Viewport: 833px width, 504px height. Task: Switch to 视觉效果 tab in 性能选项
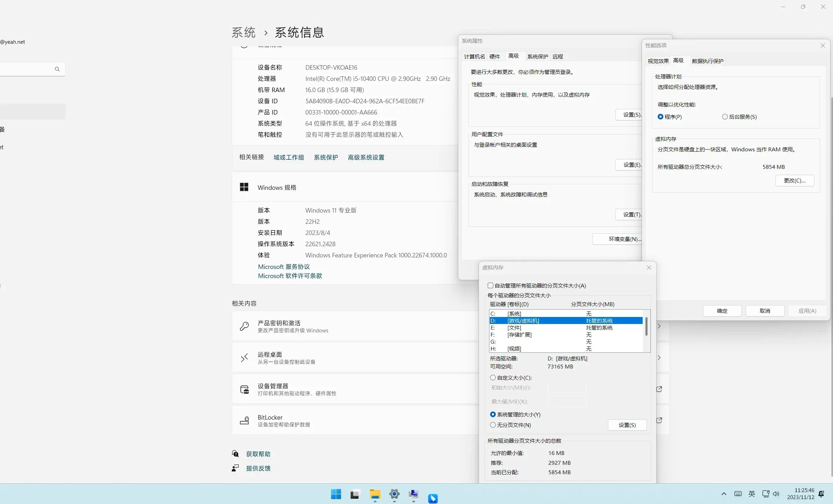(658, 61)
